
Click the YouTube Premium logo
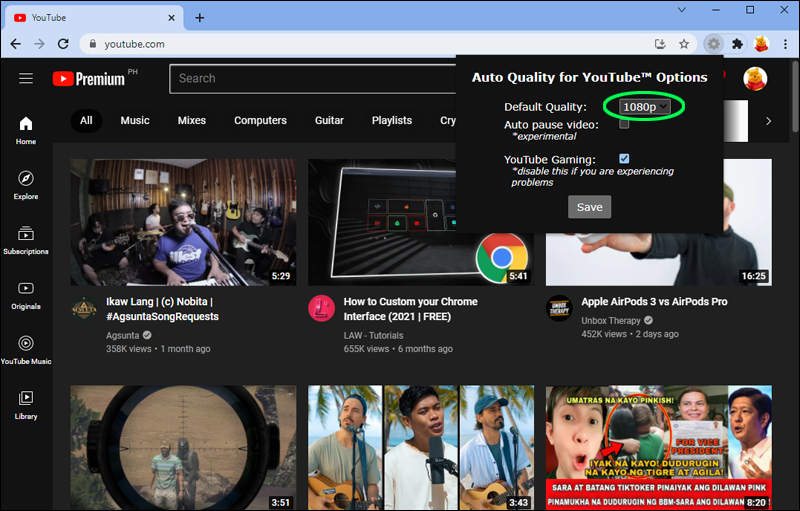88,78
